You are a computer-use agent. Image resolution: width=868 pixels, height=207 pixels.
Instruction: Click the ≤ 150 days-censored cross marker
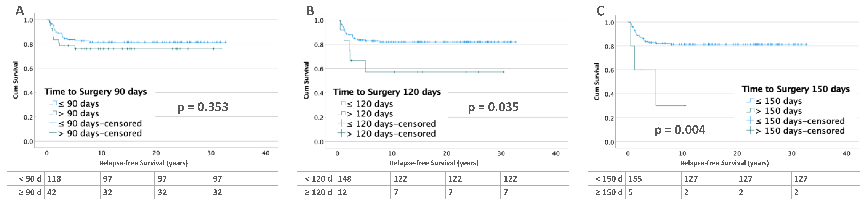pos(750,121)
